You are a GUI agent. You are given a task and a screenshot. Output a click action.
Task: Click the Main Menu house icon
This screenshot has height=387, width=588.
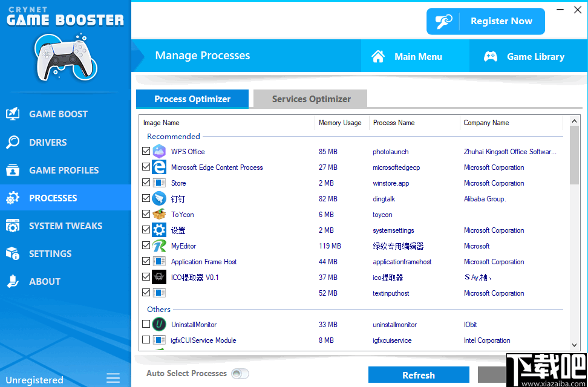coord(378,57)
